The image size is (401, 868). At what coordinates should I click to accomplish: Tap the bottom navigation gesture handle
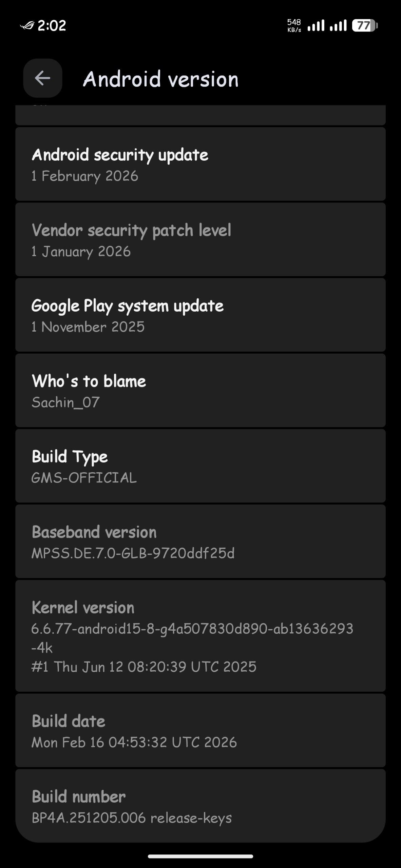click(200, 856)
